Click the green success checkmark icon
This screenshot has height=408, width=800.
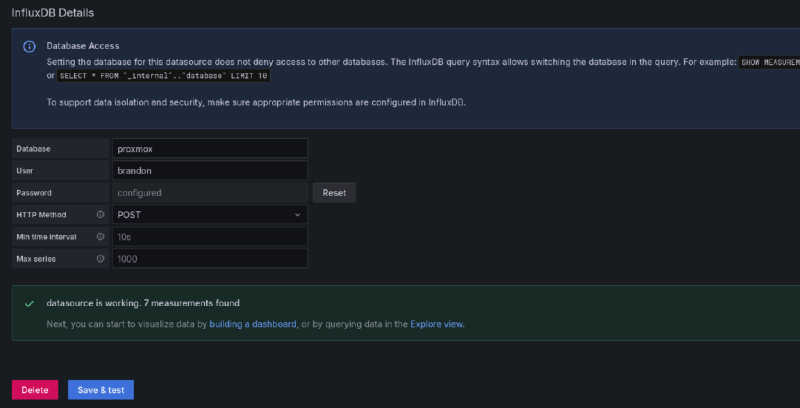click(29, 302)
